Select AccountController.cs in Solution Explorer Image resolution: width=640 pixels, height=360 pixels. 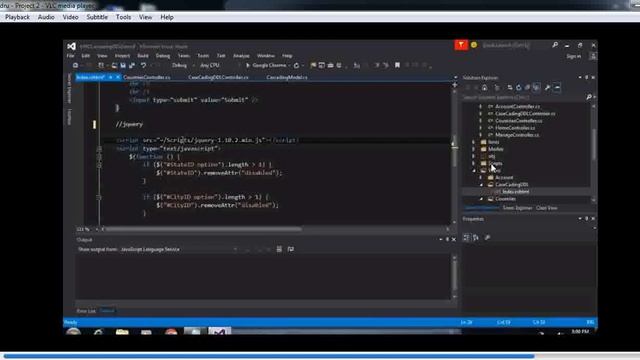(517, 107)
